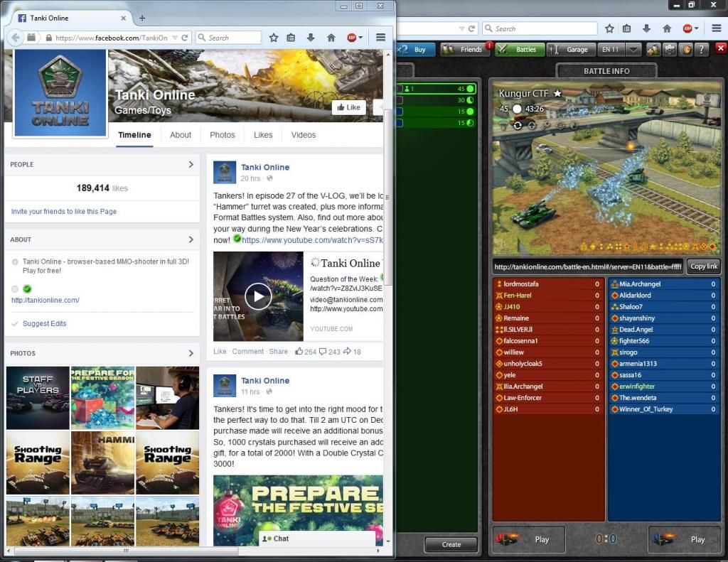Image resolution: width=728 pixels, height=562 pixels.
Task: Click the play button on video thumbnail
Action: [258, 296]
